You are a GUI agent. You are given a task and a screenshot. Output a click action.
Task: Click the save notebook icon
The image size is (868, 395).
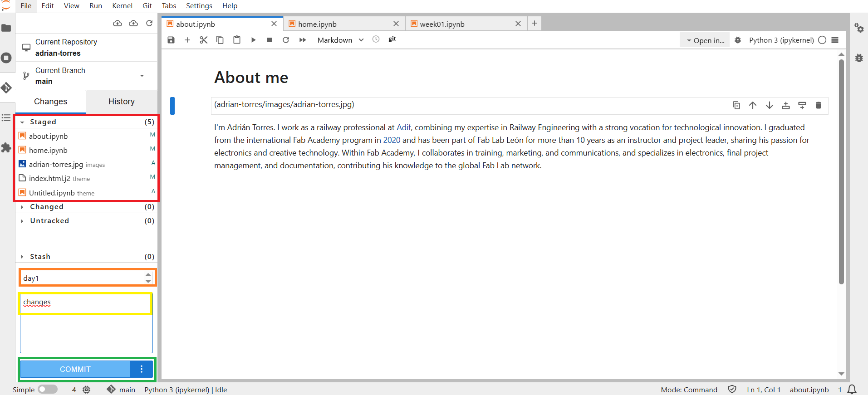171,40
